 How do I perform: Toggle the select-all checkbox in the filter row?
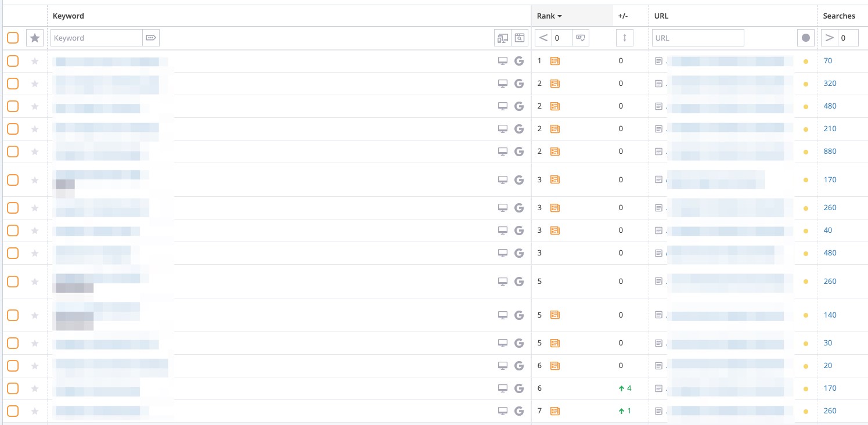(x=13, y=38)
